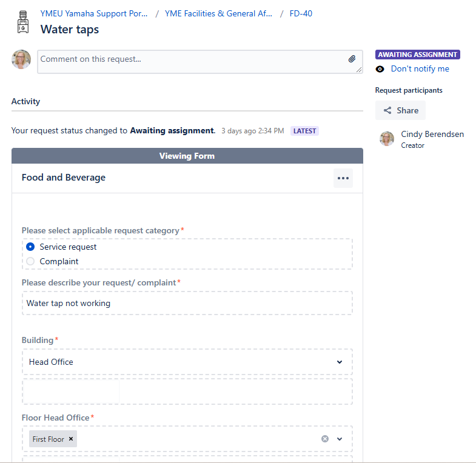Click the water dispenser request type icon
The image size is (476, 463).
coord(23,22)
